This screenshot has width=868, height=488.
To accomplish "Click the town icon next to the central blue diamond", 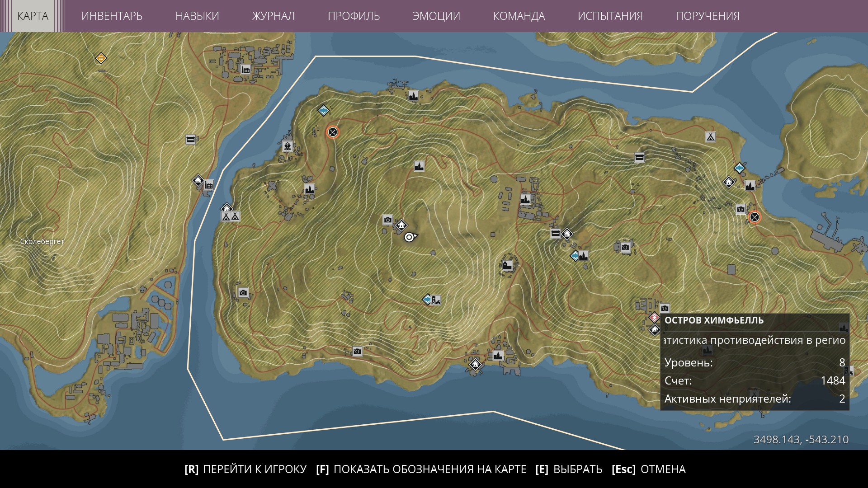I will (584, 256).
